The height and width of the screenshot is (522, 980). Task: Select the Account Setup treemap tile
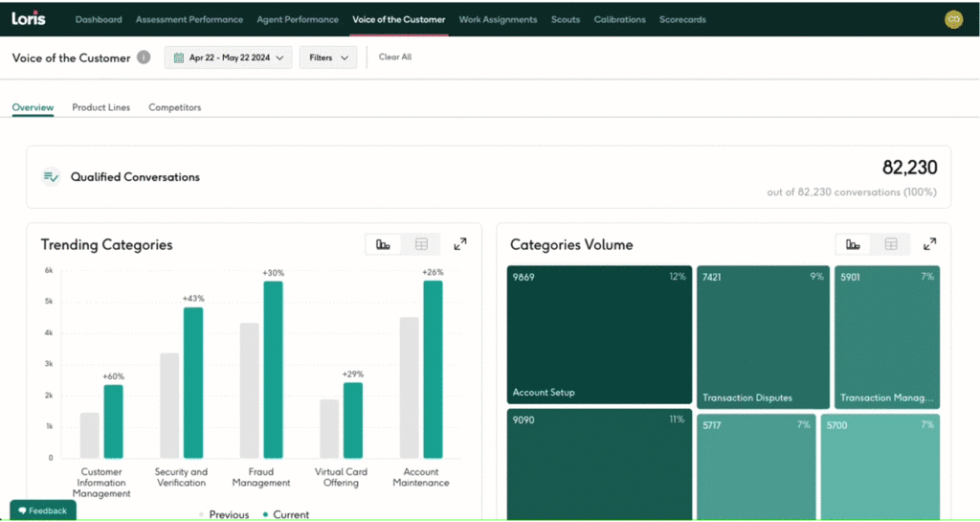click(598, 334)
